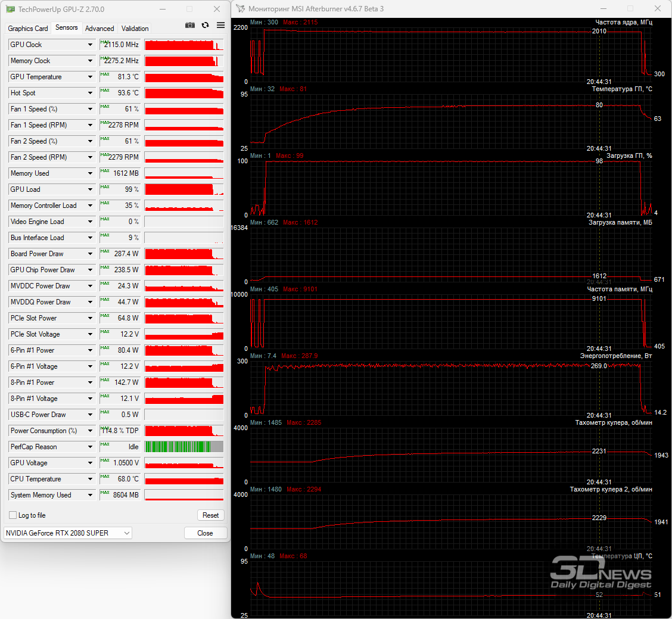This screenshot has width=672, height=619.
Task: Click the Hot Spot 93.6 °C value
Action: pos(120,93)
